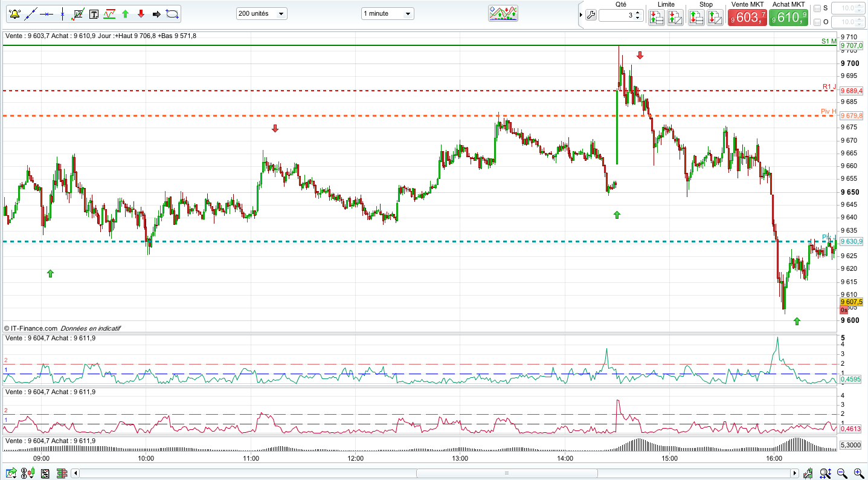The height and width of the screenshot is (480, 868).
Task: Click the O value field showing 10.0
Action: [x=847, y=22]
